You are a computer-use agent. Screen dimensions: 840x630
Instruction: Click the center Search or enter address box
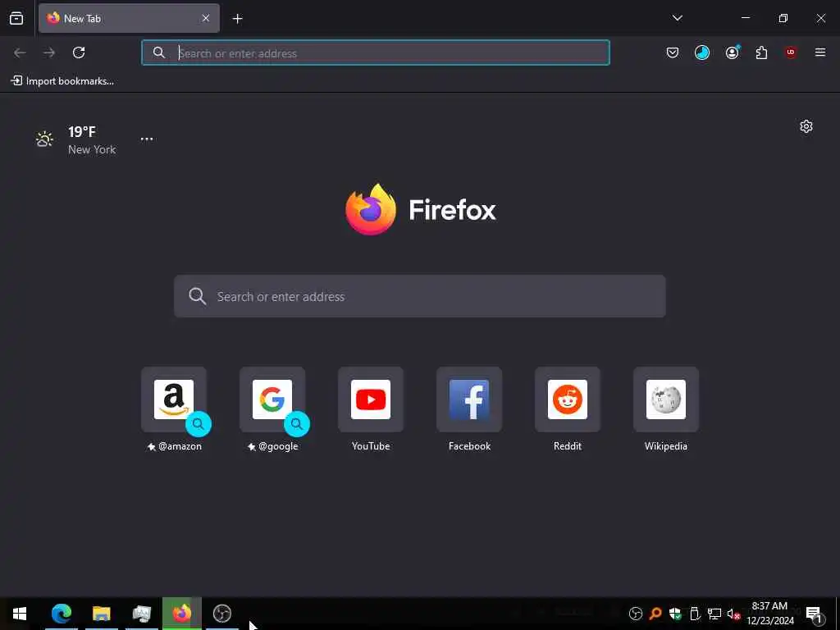[420, 296]
